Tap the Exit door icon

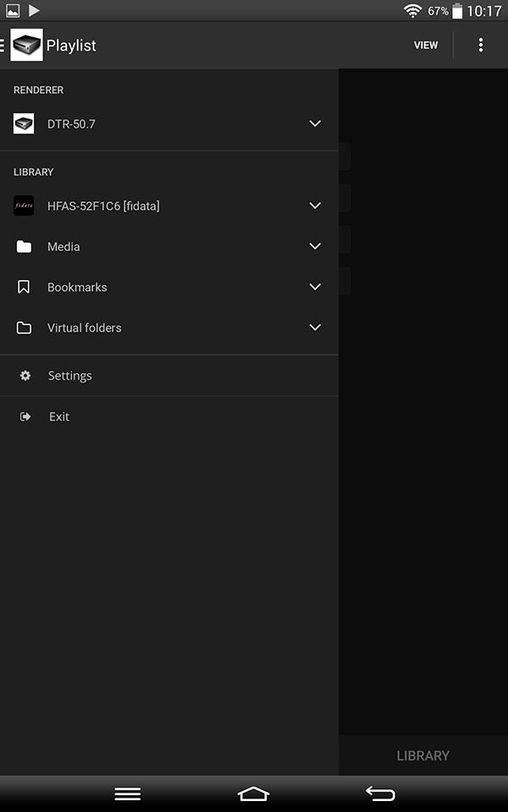[x=25, y=416]
